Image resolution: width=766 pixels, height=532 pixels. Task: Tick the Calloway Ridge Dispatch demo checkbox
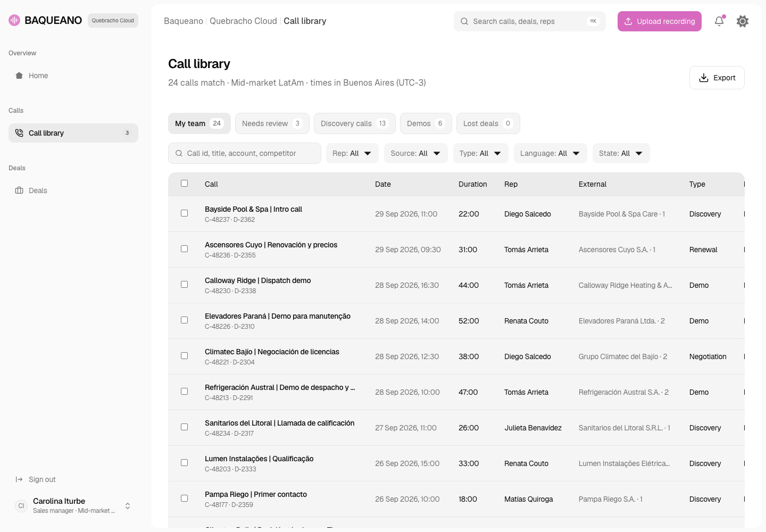(185, 285)
